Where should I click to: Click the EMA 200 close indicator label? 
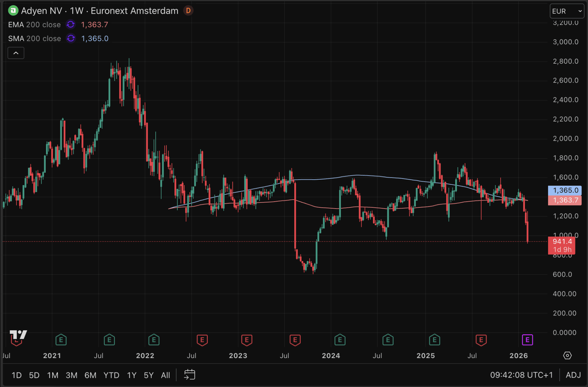(x=34, y=25)
